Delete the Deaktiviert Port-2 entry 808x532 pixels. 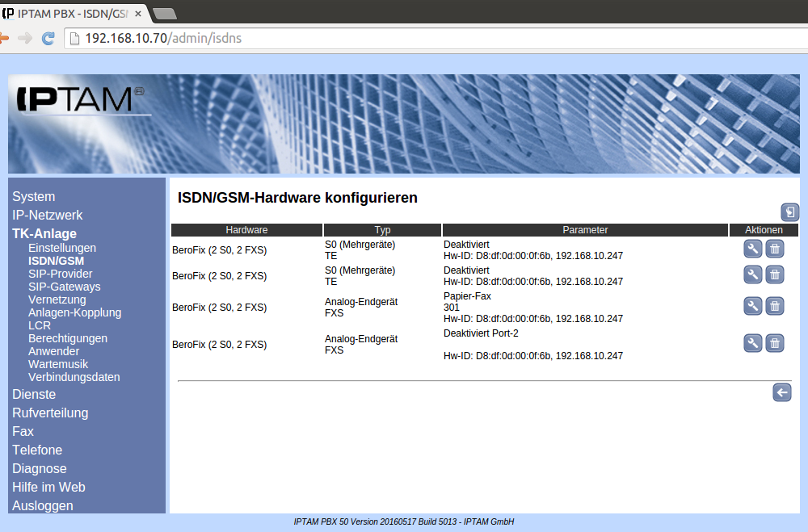pyautogui.click(x=774, y=344)
